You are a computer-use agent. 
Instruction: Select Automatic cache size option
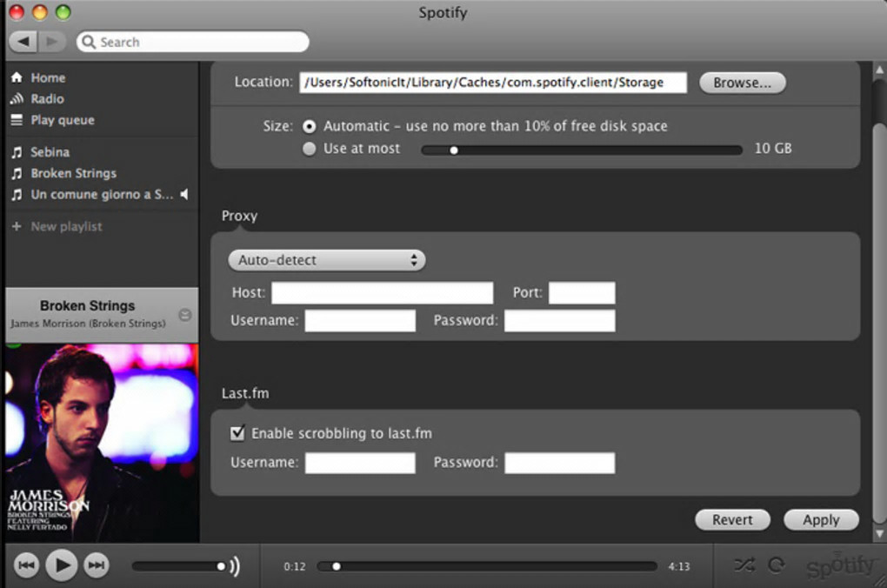[309, 126]
